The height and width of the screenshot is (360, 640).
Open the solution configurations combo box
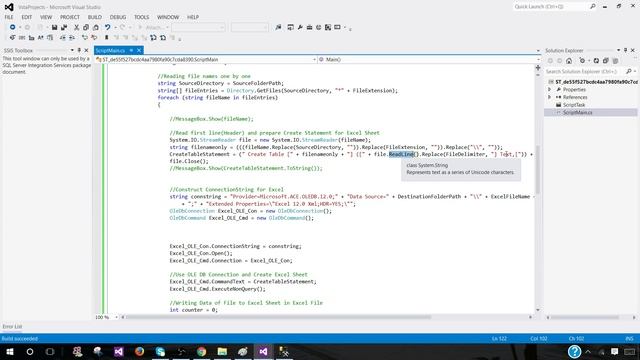(x=198, y=27)
